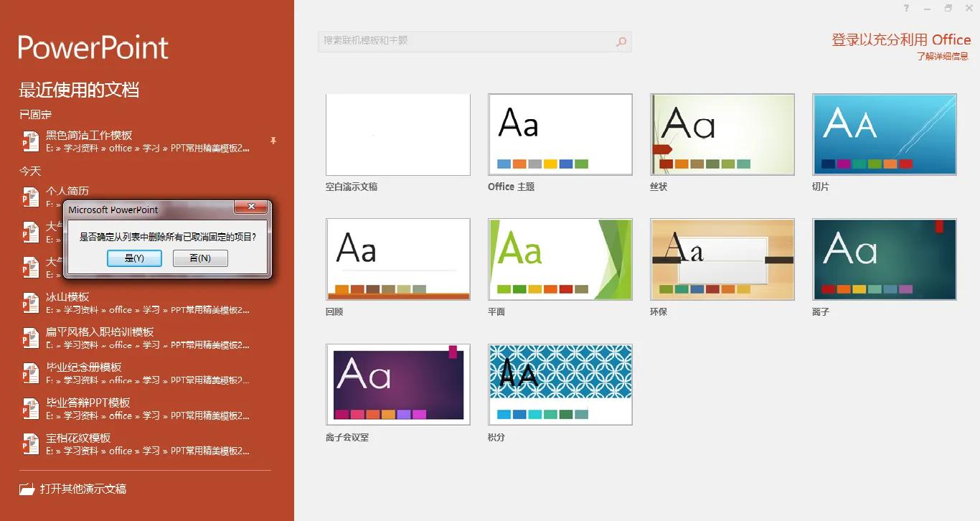Click the file icon beside 扁平风格入职培训模板
Screen dimensions: 980x521
click(30, 338)
